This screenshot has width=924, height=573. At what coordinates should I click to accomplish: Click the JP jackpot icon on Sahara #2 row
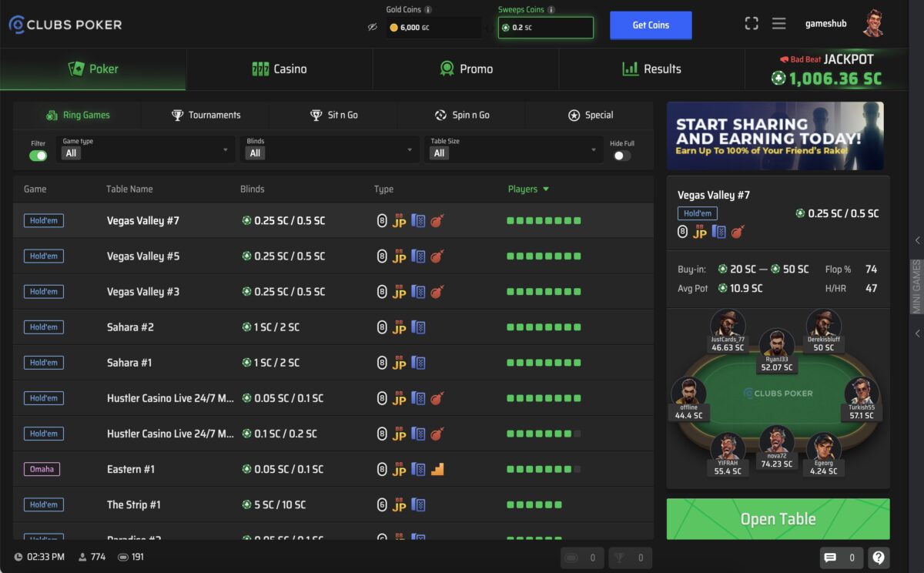tap(399, 327)
